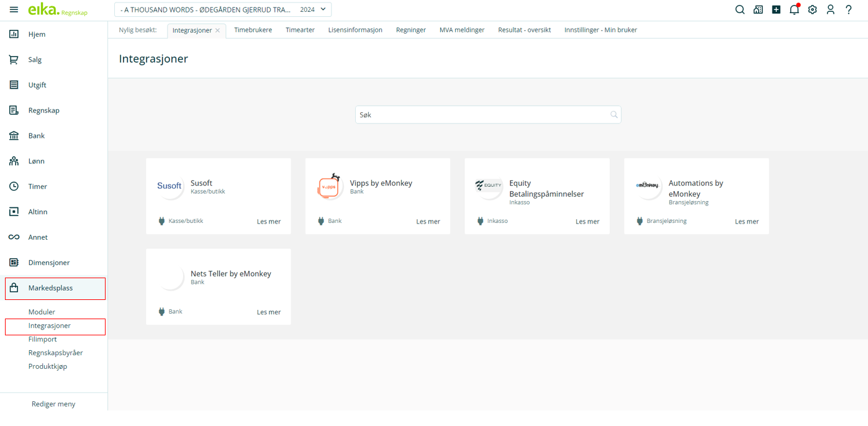Focus the Søk integrations search field
This screenshot has height=426, width=868.
[x=482, y=115]
